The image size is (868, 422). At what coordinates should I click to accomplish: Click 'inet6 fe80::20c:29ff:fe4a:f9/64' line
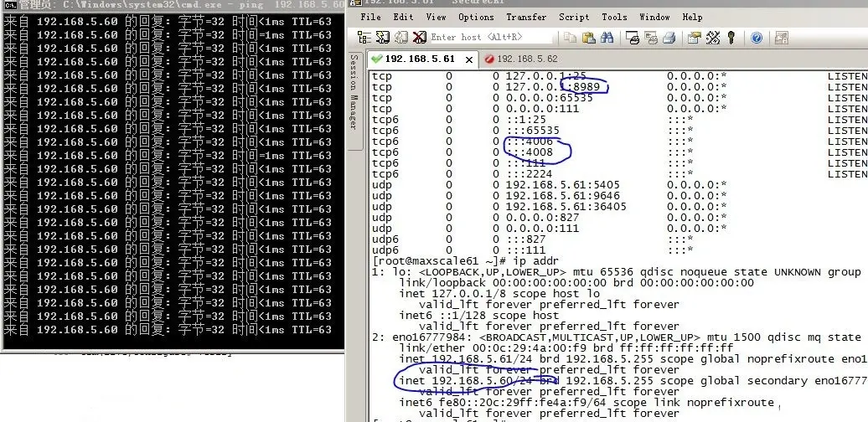[586, 402]
